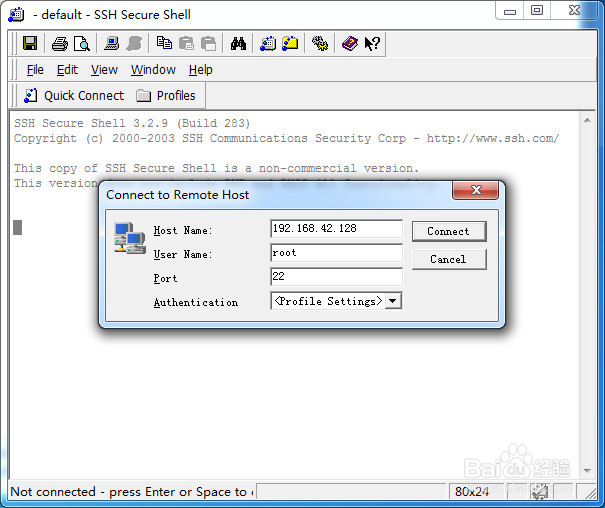This screenshot has width=605, height=508.
Task: Click the Cancel button in dialog
Action: pos(449,259)
